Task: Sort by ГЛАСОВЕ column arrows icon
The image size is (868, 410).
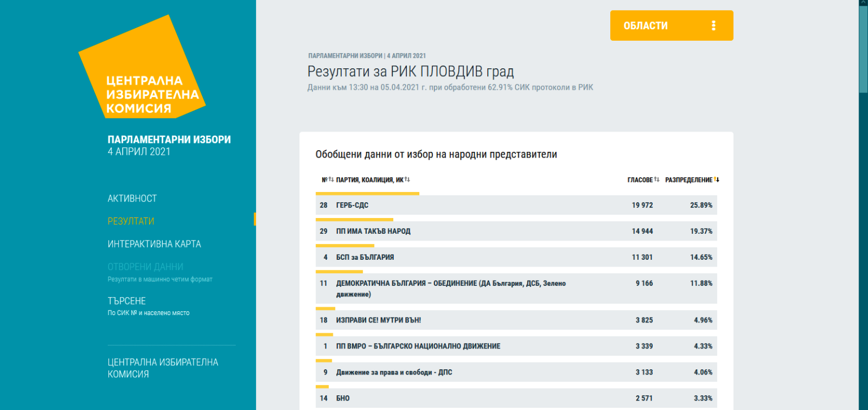Action: pyautogui.click(x=657, y=180)
